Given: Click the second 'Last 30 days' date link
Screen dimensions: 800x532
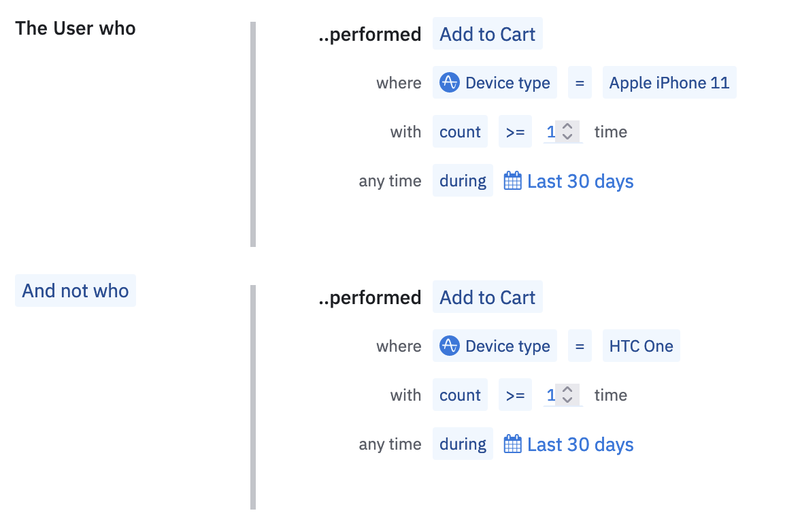Looking at the screenshot, I should [580, 444].
